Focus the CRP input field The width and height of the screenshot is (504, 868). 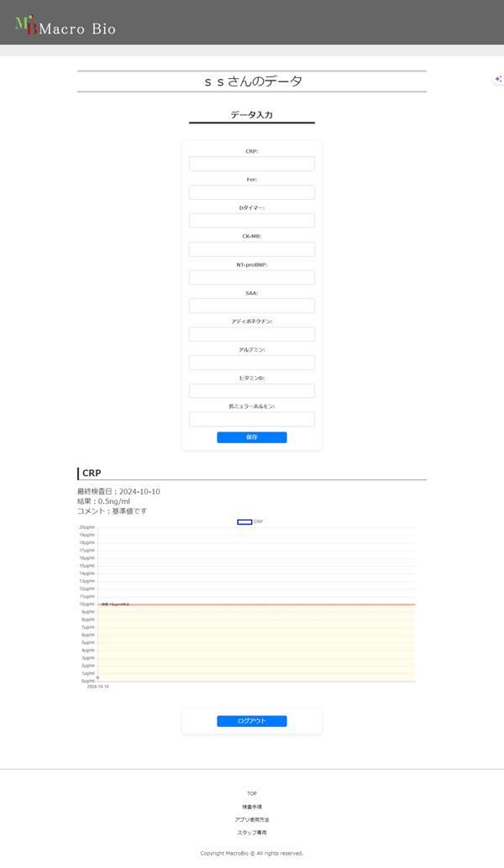coord(252,164)
